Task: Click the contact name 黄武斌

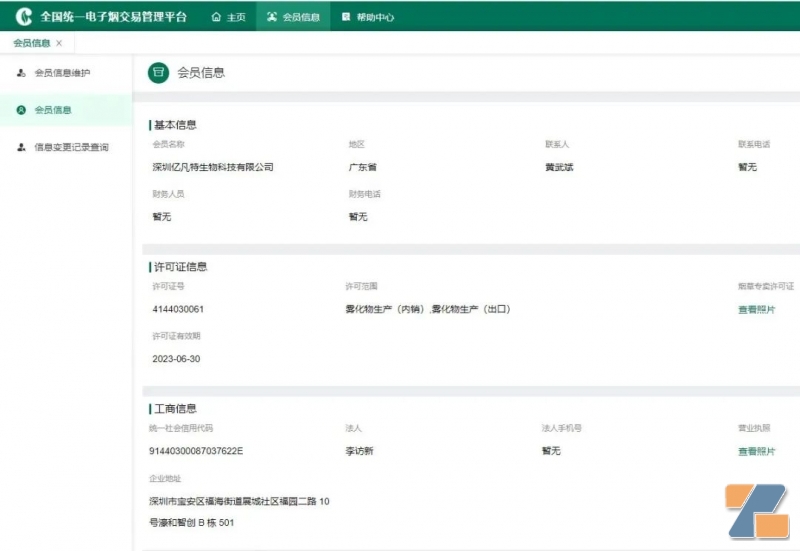Action: tap(559, 167)
